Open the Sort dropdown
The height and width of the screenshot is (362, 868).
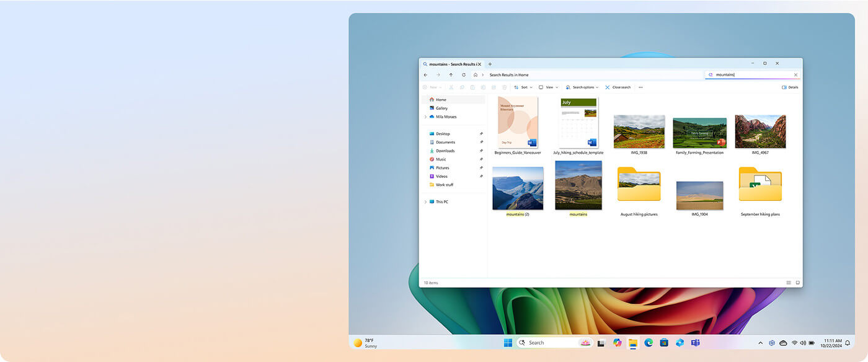(523, 87)
